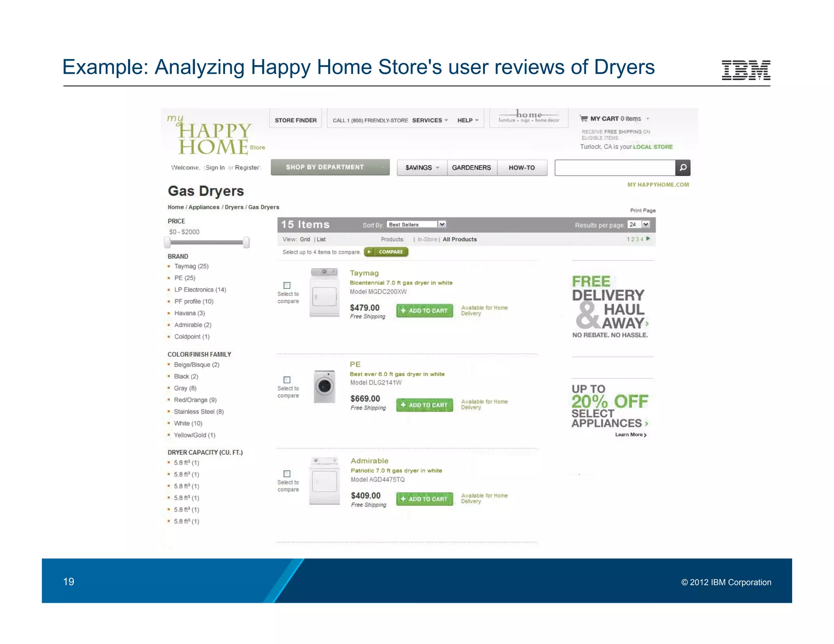Click the LOCAL STORE link
Image resolution: width=834 pixels, height=644 pixels.
coord(653,147)
